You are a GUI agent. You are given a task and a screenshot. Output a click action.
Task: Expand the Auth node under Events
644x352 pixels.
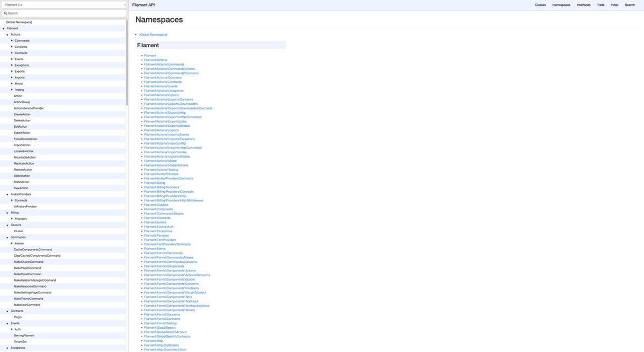tap(12, 329)
